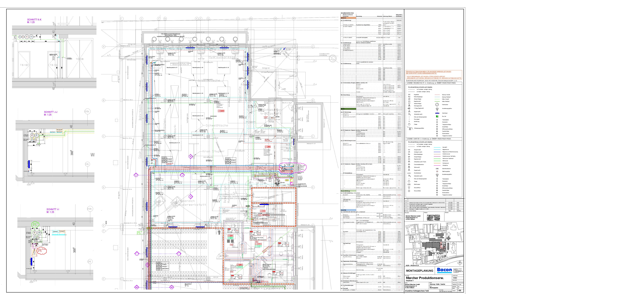Click the 1:50 scale field in title block
The width and height of the screenshot is (644, 294).
tap(459, 290)
